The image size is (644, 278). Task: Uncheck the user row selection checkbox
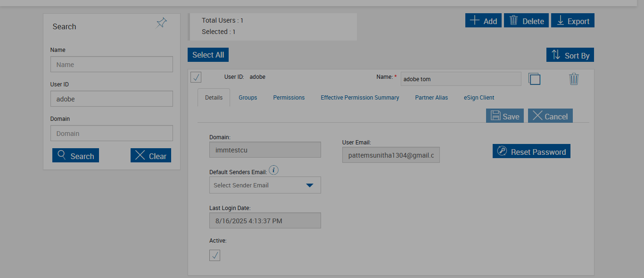[x=196, y=77]
